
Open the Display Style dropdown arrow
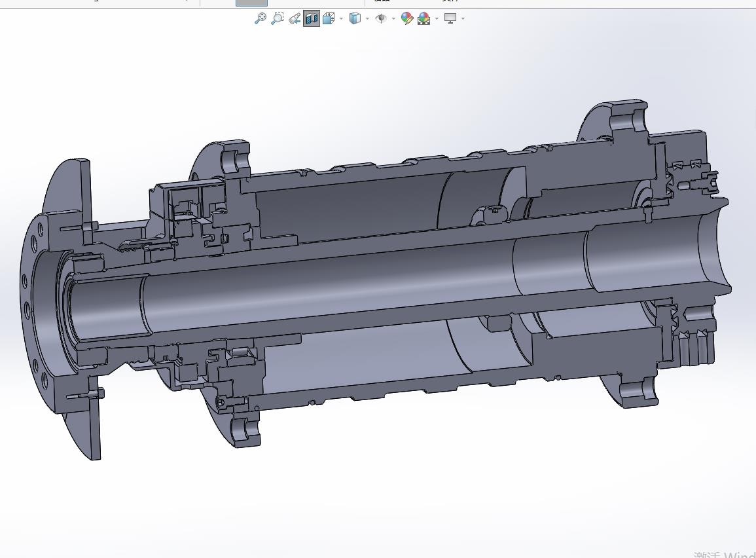[367, 19]
